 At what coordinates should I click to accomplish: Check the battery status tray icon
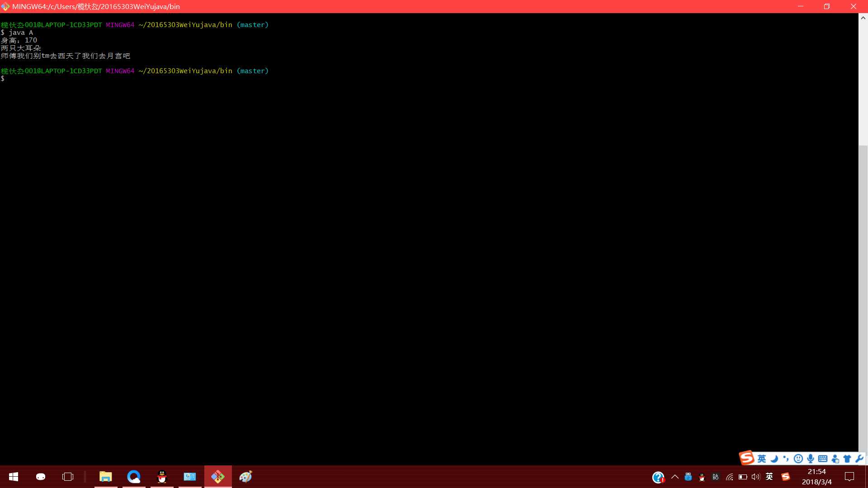pyautogui.click(x=743, y=477)
